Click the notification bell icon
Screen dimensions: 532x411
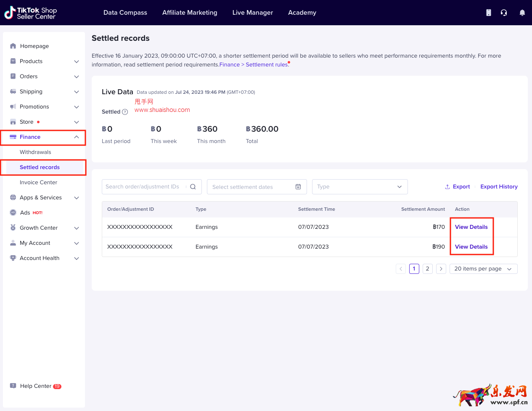pyautogui.click(x=522, y=13)
